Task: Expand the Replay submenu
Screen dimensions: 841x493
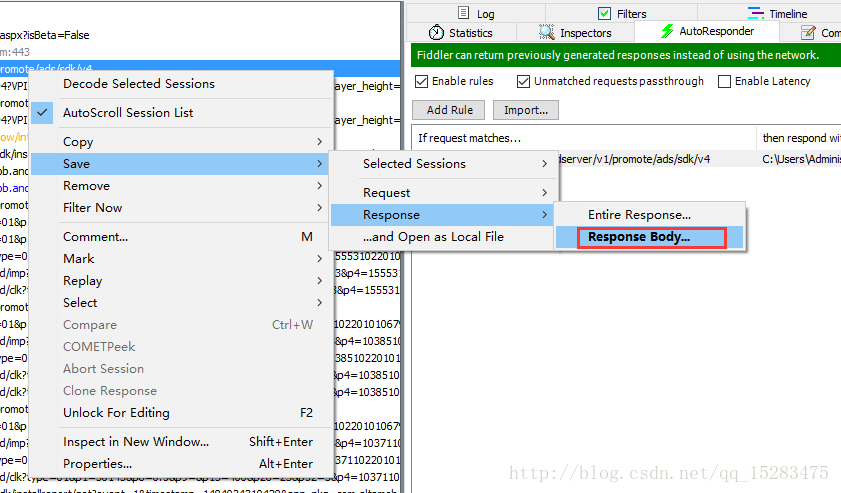Action: point(181,281)
